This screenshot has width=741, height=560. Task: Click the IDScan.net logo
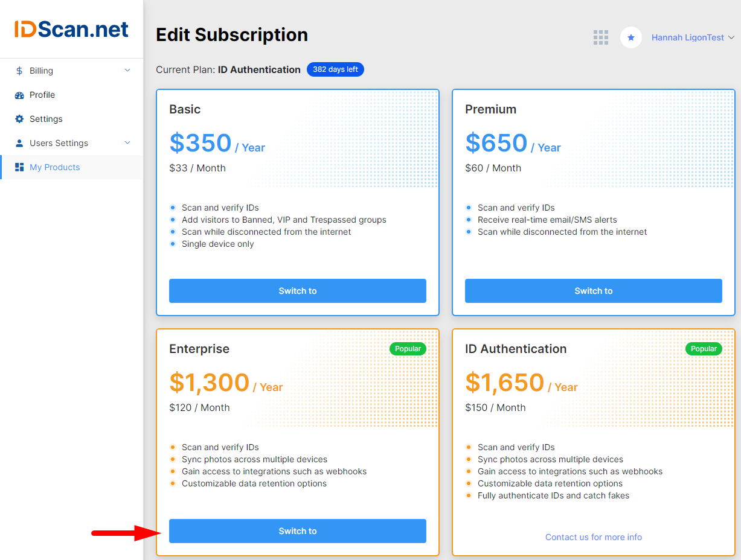click(71, 29)
